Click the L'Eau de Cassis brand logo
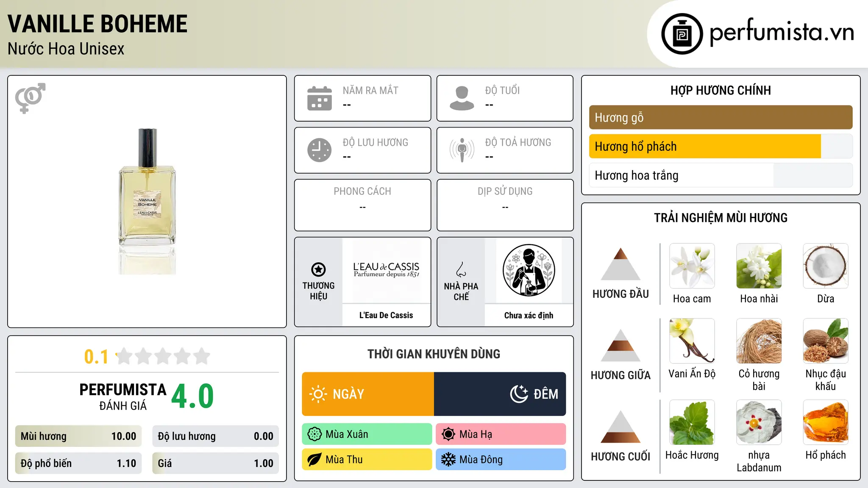868x488 pixels. 386,270
